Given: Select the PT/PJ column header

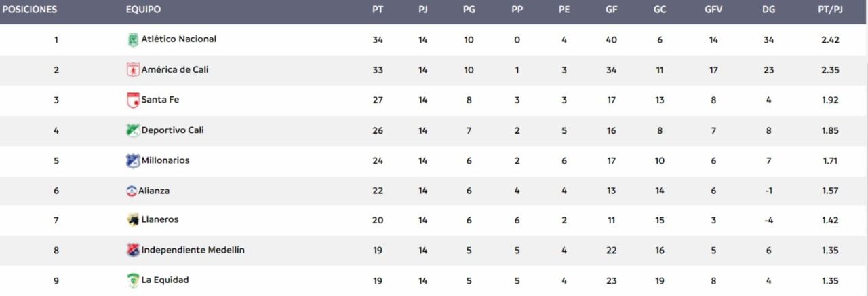Looking at the screenshot, I should pos(829,10).
